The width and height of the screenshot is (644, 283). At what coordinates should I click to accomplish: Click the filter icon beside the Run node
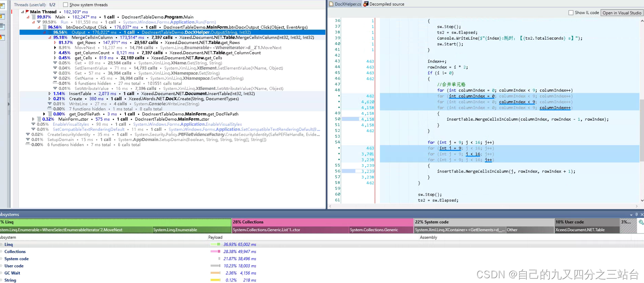[x=38, y=22]
